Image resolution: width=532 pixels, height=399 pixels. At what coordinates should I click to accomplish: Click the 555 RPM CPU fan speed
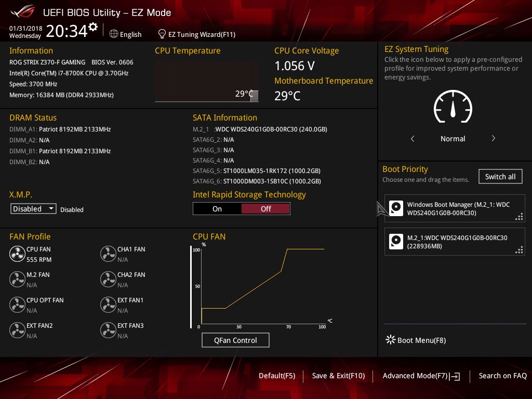pyautogui.click(x=39, y=260)
